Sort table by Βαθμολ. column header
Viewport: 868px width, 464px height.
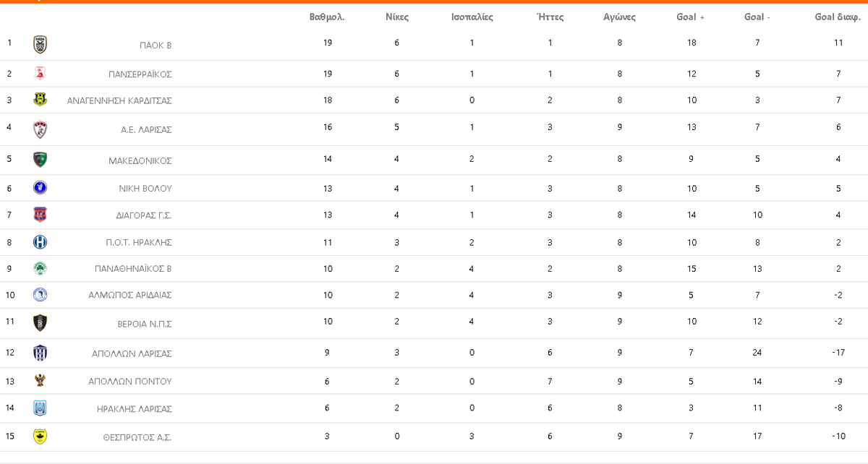327,17
